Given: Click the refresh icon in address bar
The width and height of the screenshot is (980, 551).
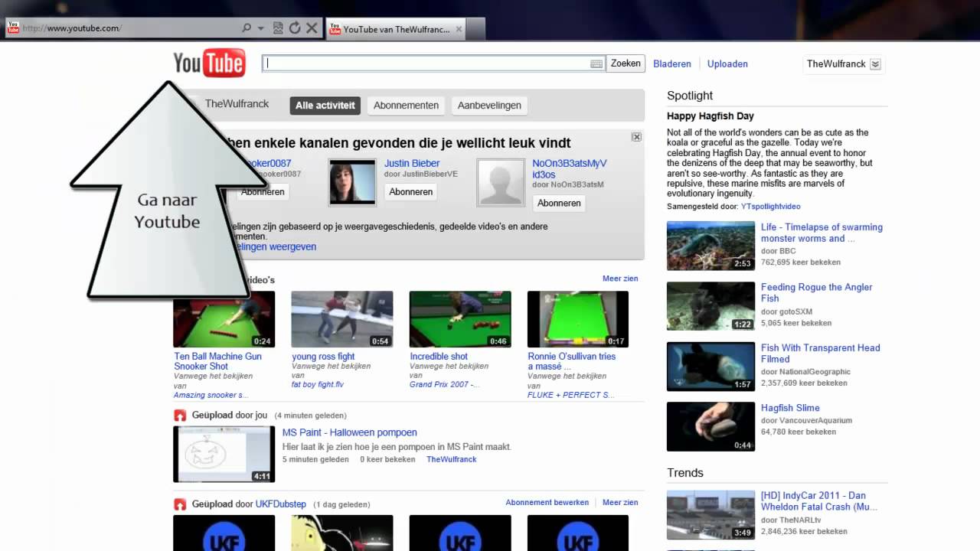Looking at the screenshot, I should point(295,28).
